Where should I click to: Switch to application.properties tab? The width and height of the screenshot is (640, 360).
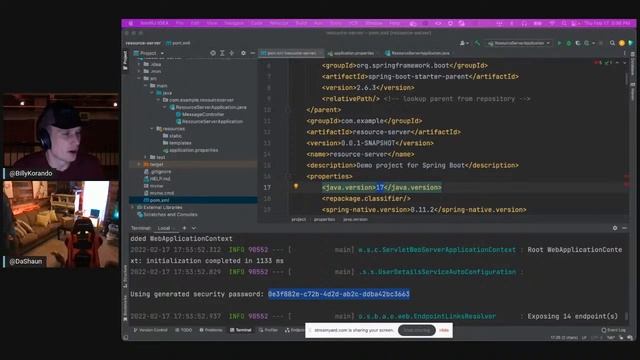pyautogui.click(x=351, y=53)
